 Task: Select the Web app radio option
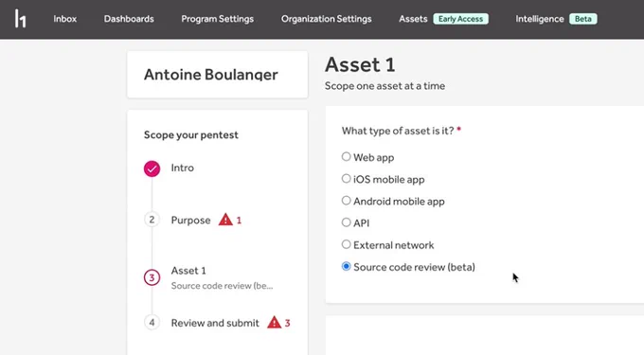tap(347, 157)
